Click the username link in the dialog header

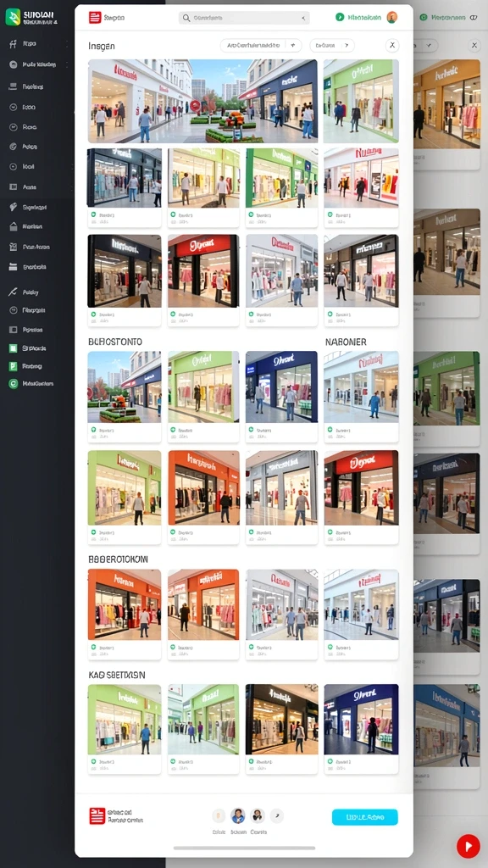(364, 17)
